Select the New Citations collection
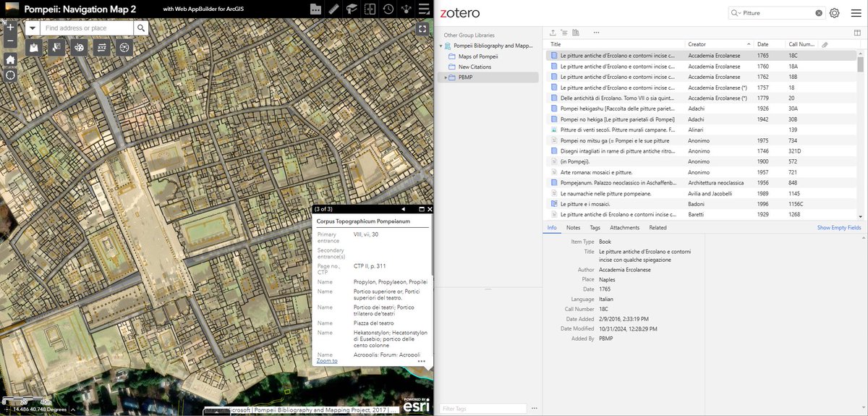 475,67
